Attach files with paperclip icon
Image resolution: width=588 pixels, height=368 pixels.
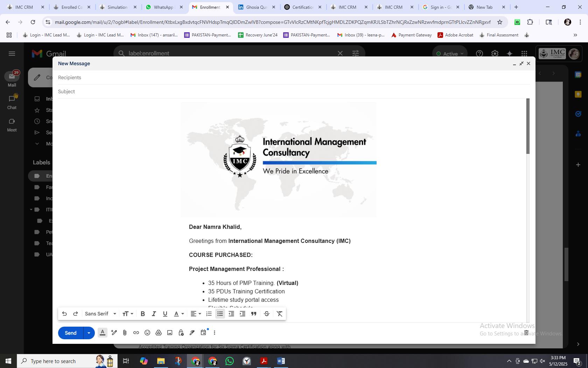(125, 333)
